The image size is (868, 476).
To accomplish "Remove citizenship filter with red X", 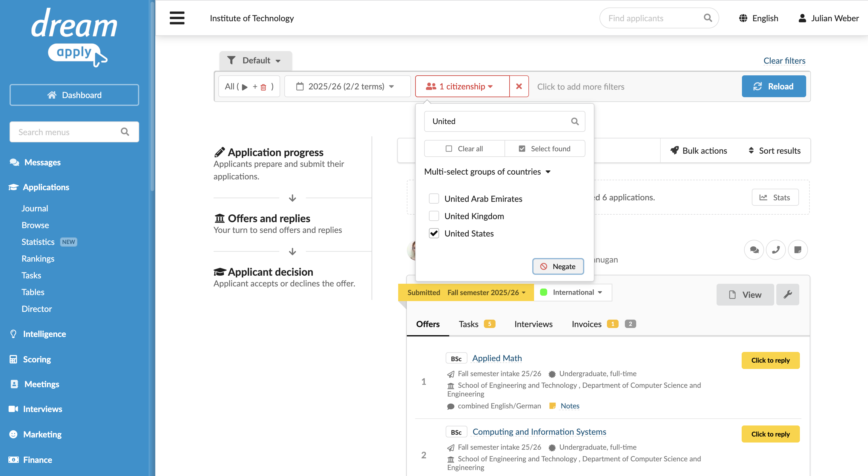I will pos(519,86).
